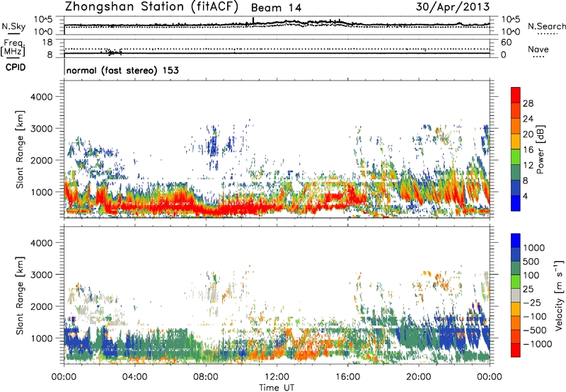Image resolution: width=566 pixels, height=392 pixels.
Task: Click the "Time UT" axis title
Action: (277, 388)
